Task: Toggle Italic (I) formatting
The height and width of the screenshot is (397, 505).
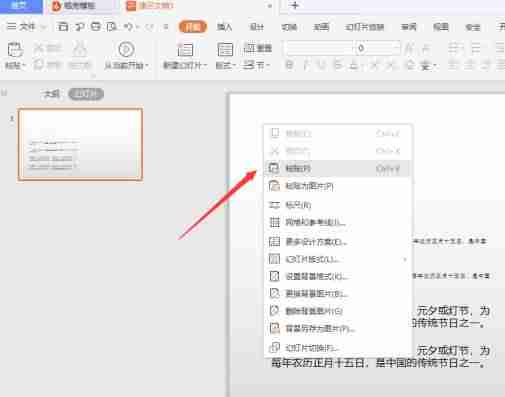Action: coord(306,65)
